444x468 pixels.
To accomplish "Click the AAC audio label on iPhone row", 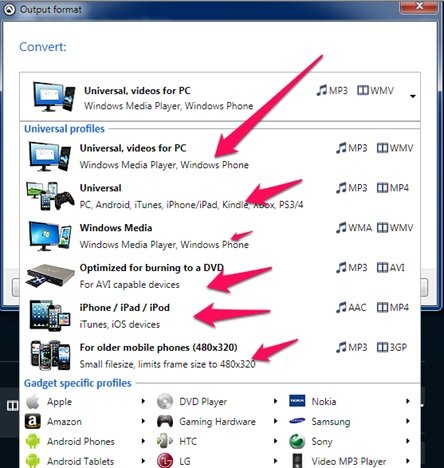I will (357, 307).
